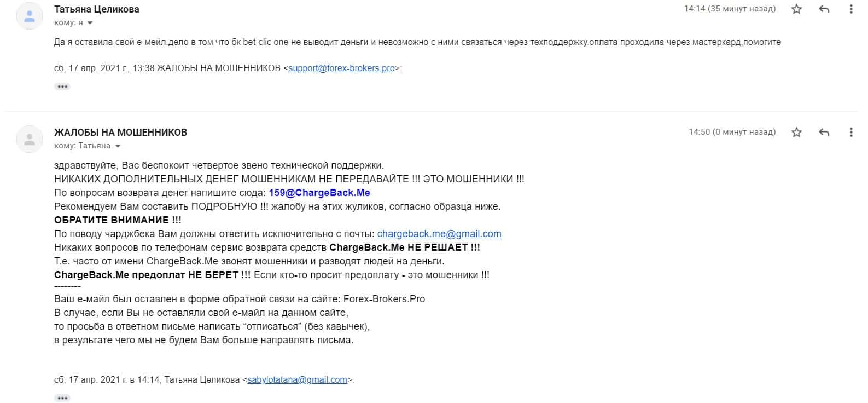Screen dimensions: 868x403
Task: Star the message from Татьяна Целикова
Action: tap(796, 9)
